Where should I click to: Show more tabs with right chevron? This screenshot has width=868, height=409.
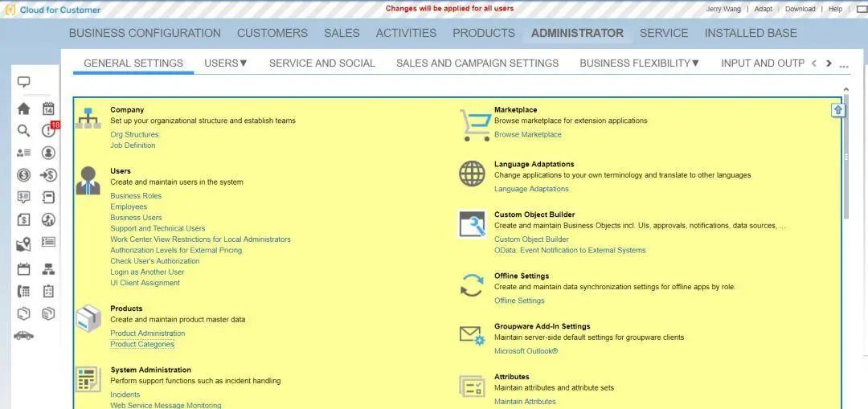(829, 63)
